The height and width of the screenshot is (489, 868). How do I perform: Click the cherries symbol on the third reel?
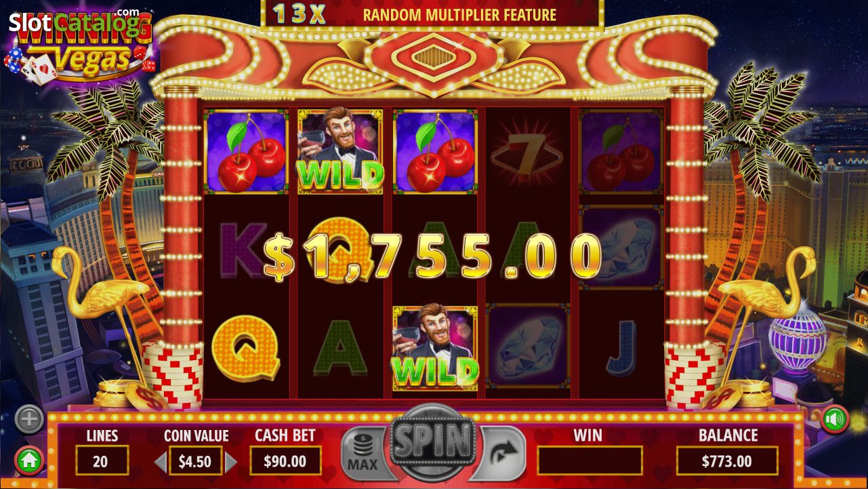(x=435, y=151)
